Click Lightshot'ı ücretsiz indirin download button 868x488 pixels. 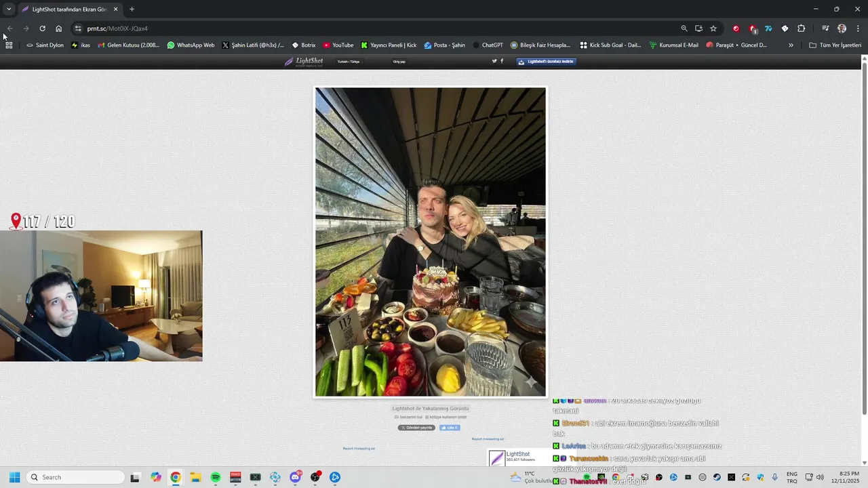(x=547, y=61)
